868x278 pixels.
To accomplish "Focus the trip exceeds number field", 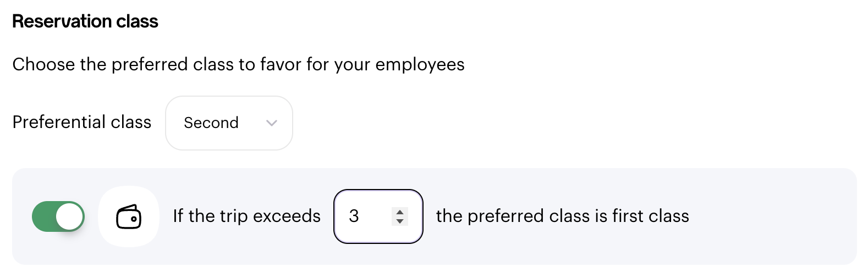I will (x=378, y=216).
